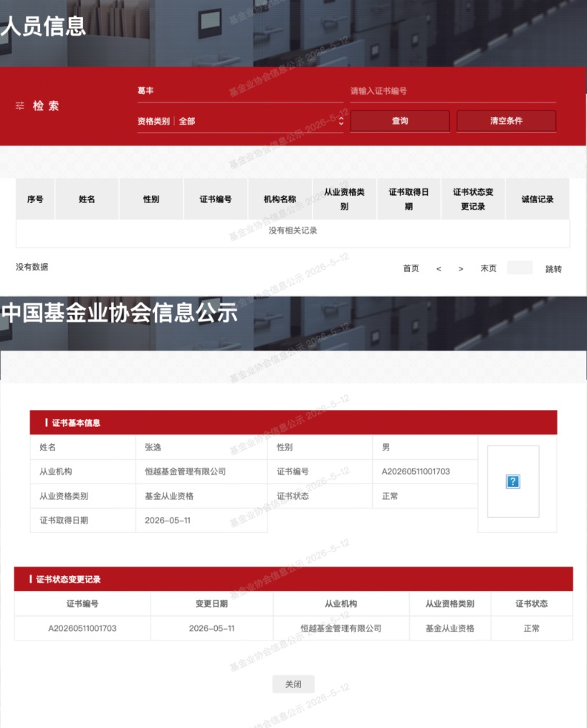Viewport: 587px width, 728px height.
Task: Click the previous page arrow
Action: click(439, 269)
